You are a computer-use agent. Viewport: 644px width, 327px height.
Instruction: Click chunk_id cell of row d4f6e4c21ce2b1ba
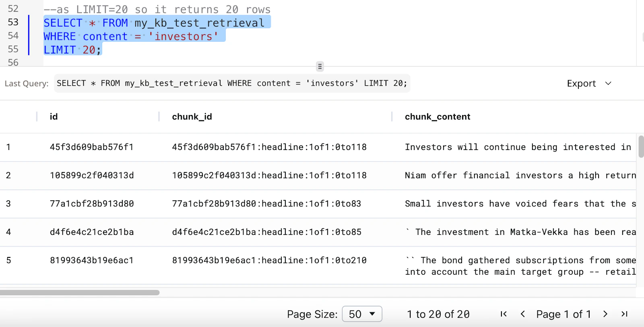click(x=266, y=232)
